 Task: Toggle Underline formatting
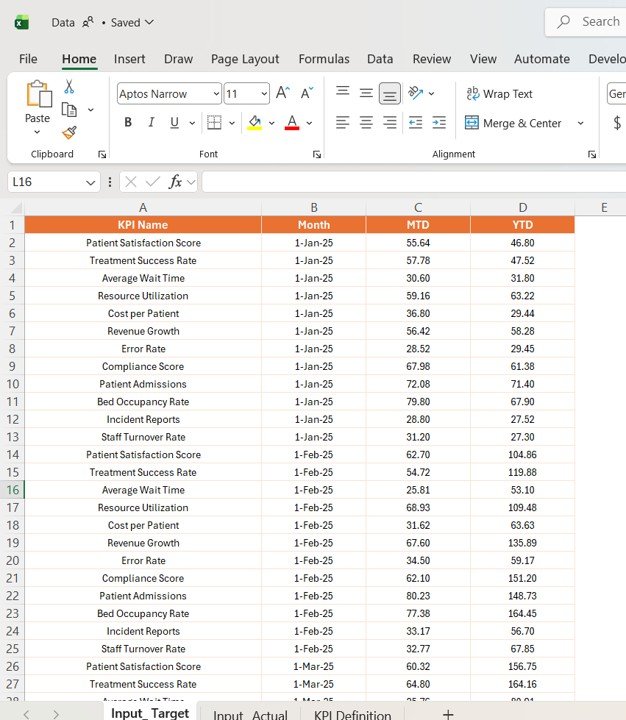(x=174, y=123)
